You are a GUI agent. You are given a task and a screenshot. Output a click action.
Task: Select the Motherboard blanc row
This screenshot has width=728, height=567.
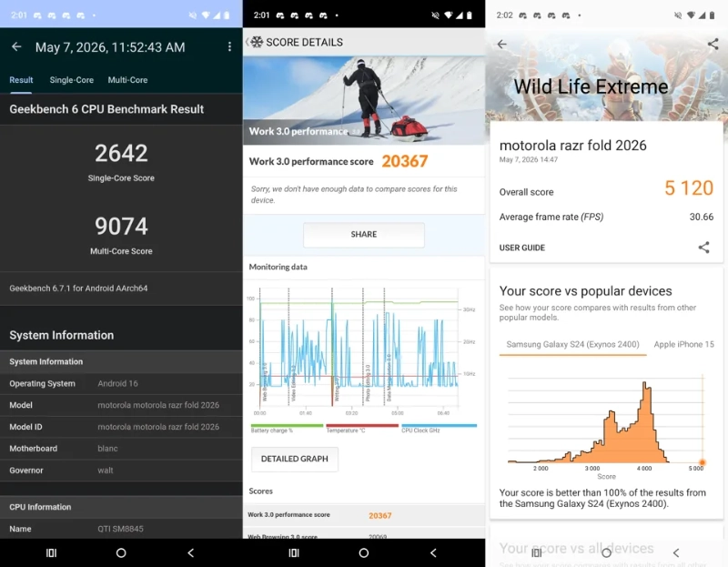coord(121,449)
